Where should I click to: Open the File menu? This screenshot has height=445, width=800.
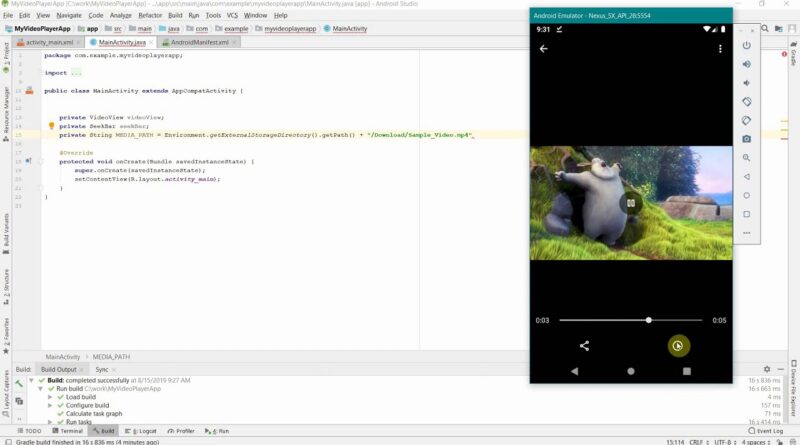8,15
